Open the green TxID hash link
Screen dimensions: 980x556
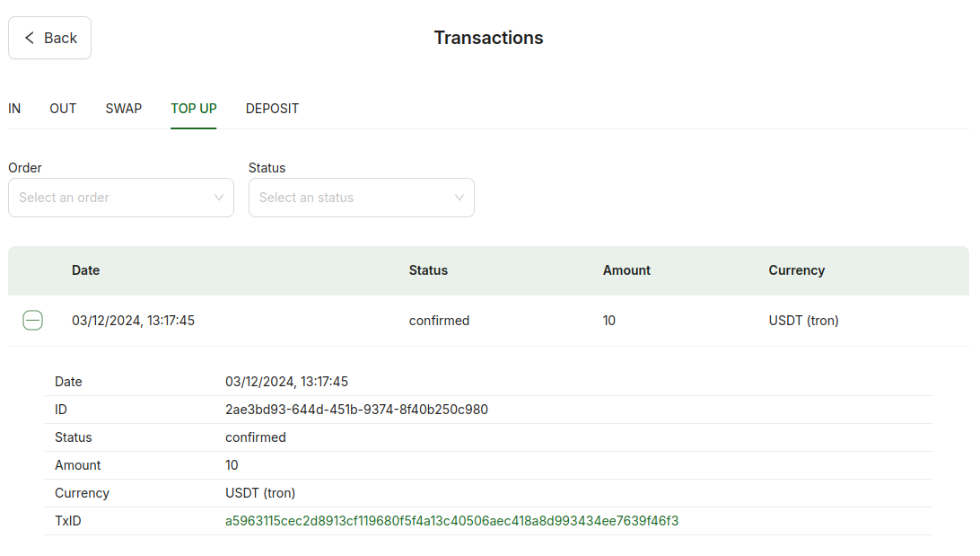click(452, 521)
